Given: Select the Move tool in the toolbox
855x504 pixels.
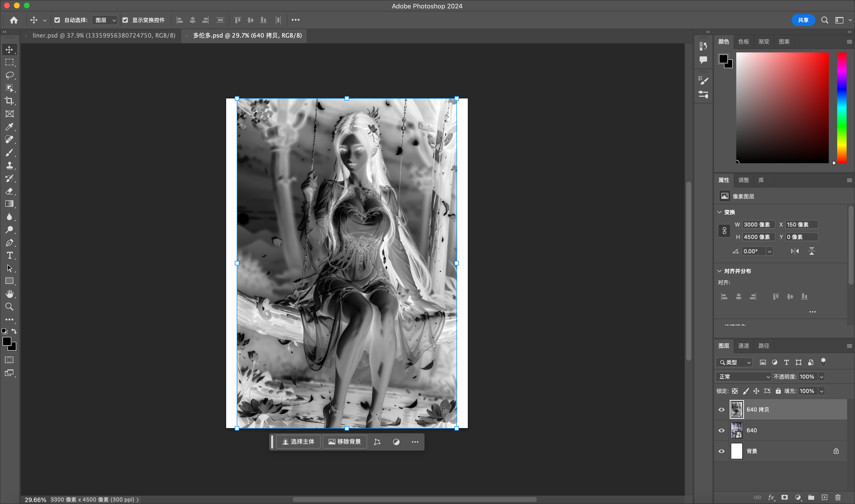Looking at the screenshot, I should (9, 50).
